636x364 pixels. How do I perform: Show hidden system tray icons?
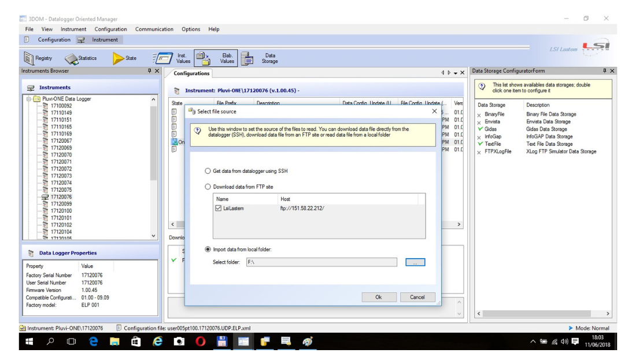[x=533, y=341]
